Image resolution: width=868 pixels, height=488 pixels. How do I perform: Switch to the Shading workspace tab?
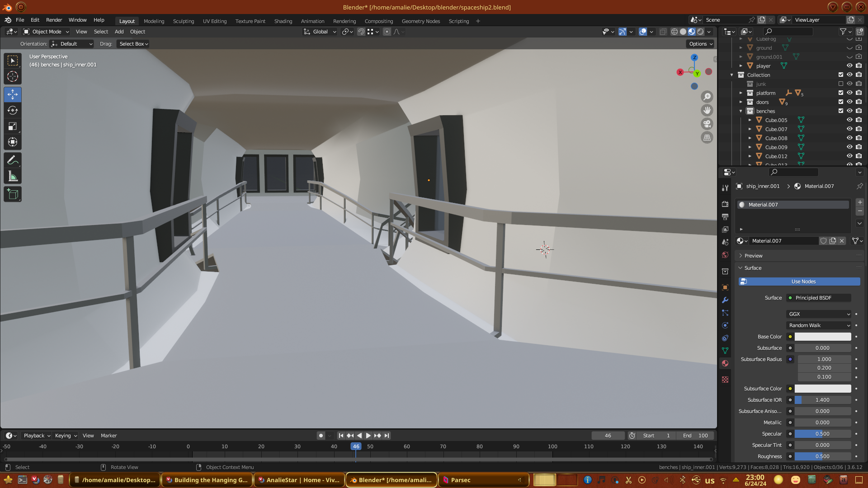point(283,21)
